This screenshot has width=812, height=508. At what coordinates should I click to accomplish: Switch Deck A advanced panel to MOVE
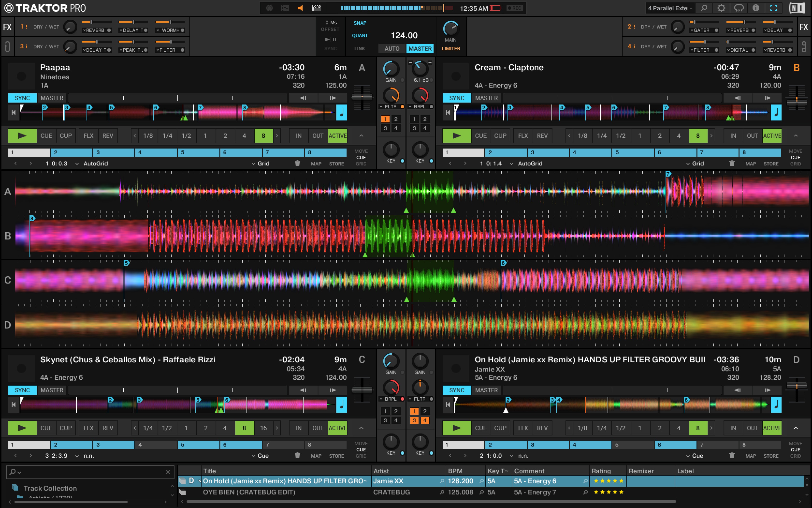pos(361,151)
